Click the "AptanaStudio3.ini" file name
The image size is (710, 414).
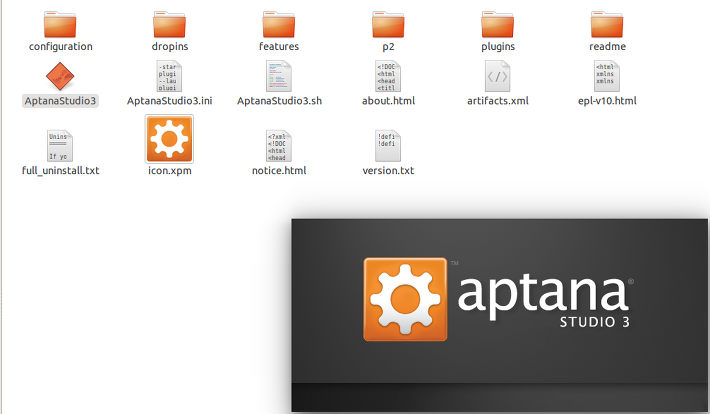(x=170, y=101)
